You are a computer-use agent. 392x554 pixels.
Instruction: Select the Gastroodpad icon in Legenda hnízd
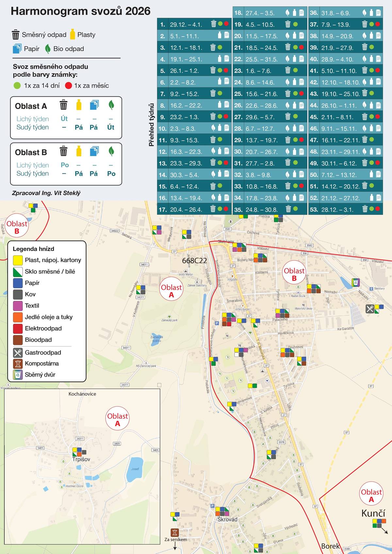18,352
